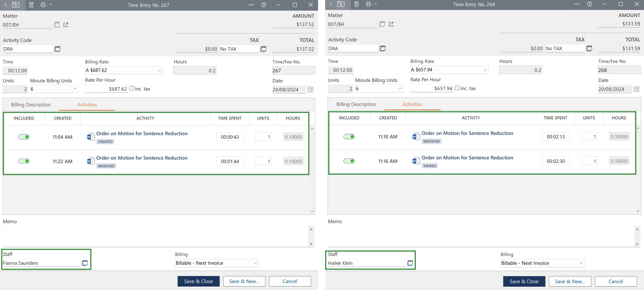The image size is (644, 290).
Task: Click the help question mark icon in entry 267
Action: [264, 5]
